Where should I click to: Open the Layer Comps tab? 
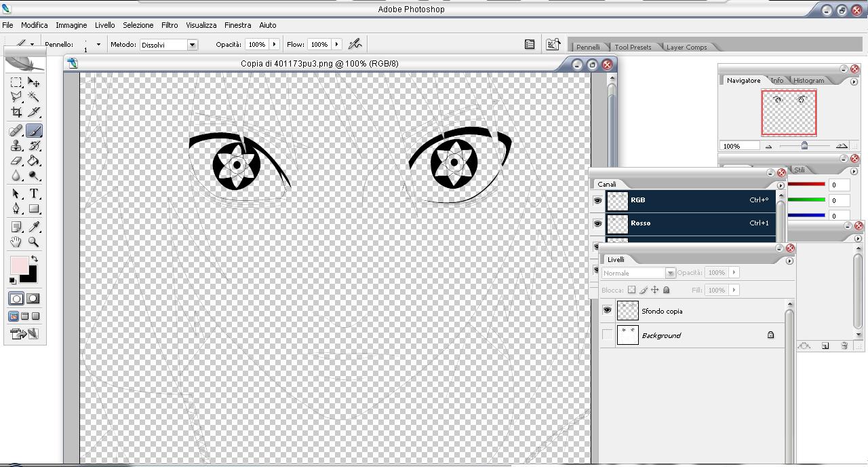click(x=686, y=47)
